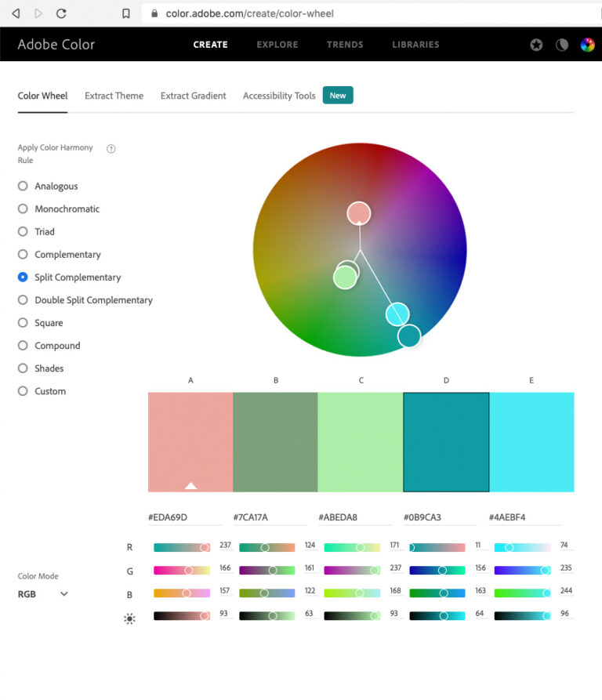Open the colorful profile avatar icon
The width and height of the screenshot is (602, 700).
587,45
